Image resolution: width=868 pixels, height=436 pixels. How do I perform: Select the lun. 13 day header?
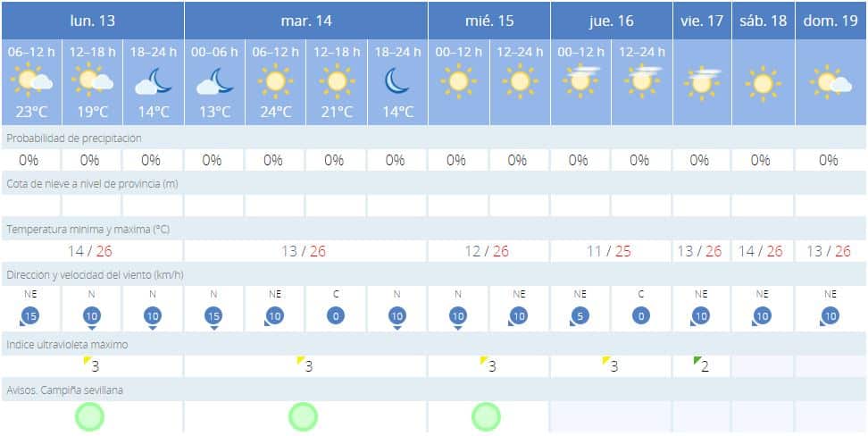tap(93, 21)
